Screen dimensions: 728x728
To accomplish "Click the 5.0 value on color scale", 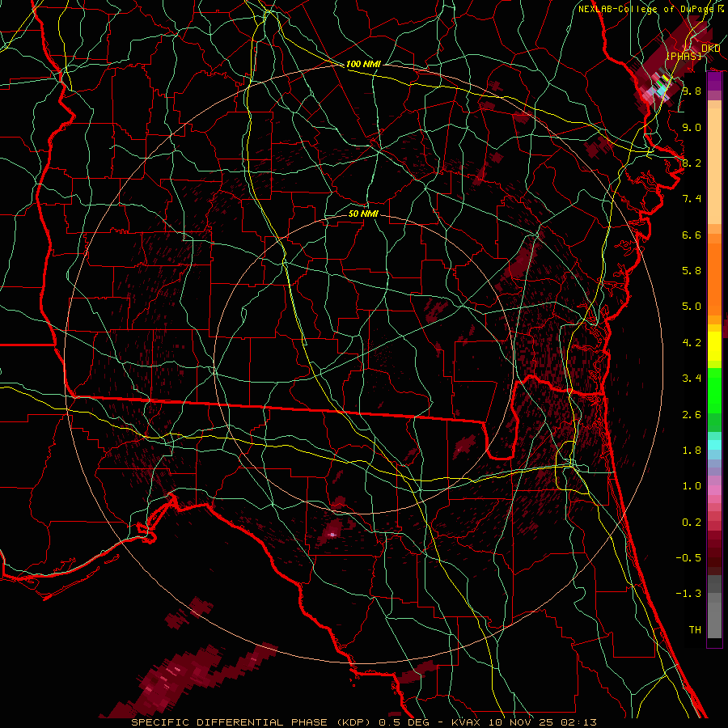I will 692,307.
